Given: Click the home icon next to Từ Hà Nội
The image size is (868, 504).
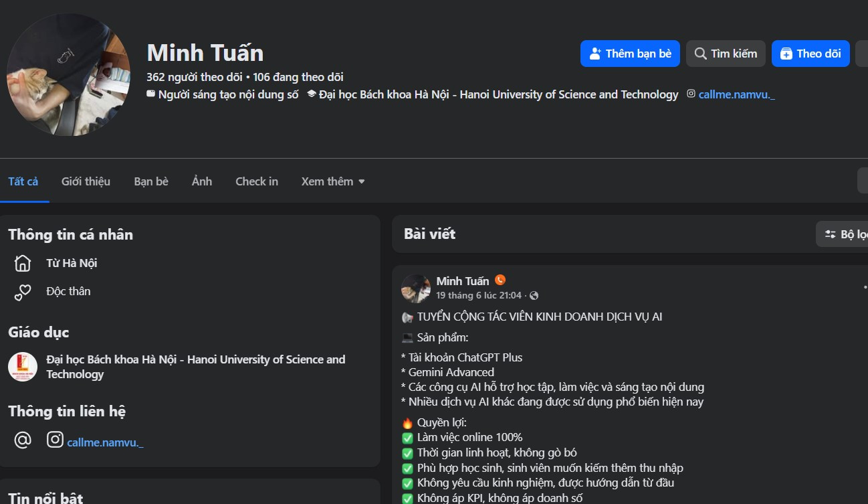Looking at the screenshot, I should point(23,263).
